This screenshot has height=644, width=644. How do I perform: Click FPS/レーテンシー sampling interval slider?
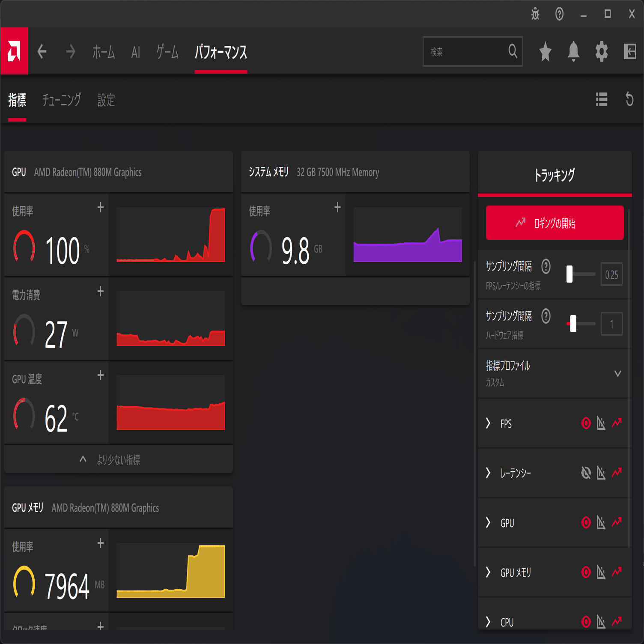click(581, 274)
